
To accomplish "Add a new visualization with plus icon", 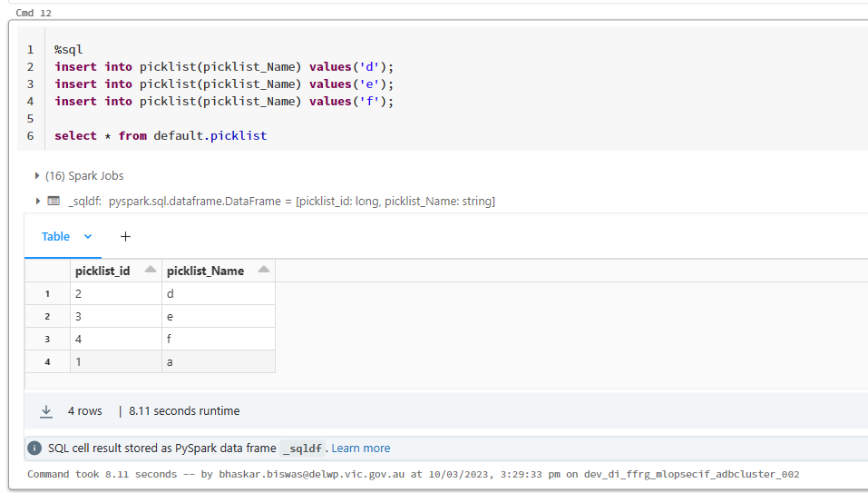I will point(125,237).
